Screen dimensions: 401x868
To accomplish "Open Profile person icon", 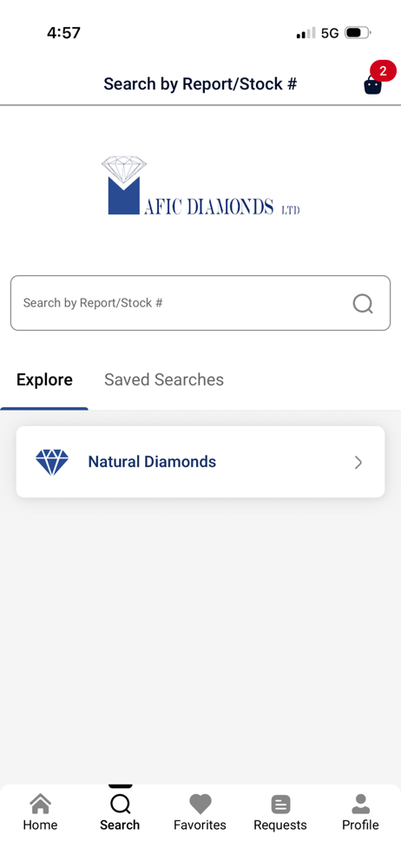I will tap(360, 804).
